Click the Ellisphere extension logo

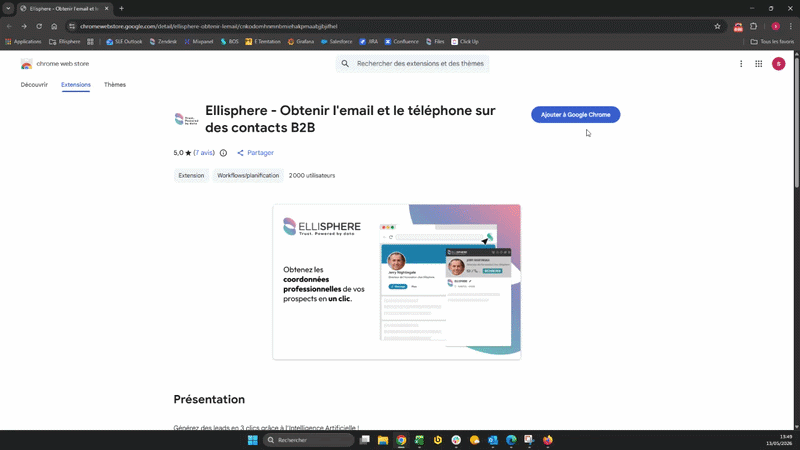click(x=186, y=119)
